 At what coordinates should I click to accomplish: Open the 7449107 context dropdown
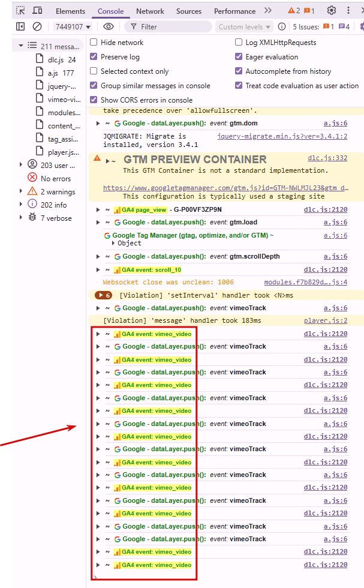click(x=73, y=26)
